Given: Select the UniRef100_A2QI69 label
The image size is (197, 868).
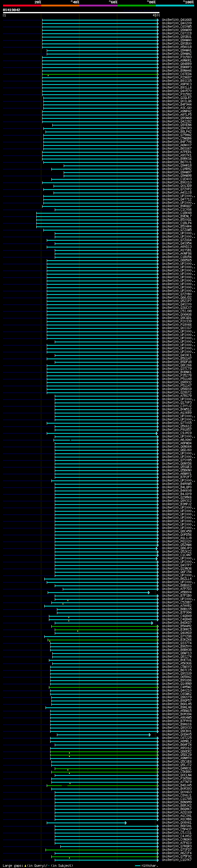Looking at the screenshot, I should 177,812.
